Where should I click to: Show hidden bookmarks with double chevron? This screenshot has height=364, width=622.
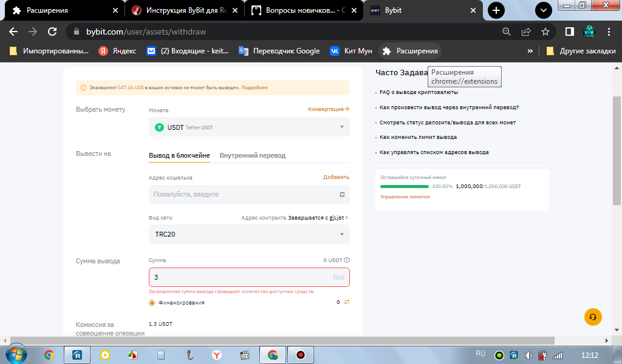pyautogui.click(x=530, y=51)
